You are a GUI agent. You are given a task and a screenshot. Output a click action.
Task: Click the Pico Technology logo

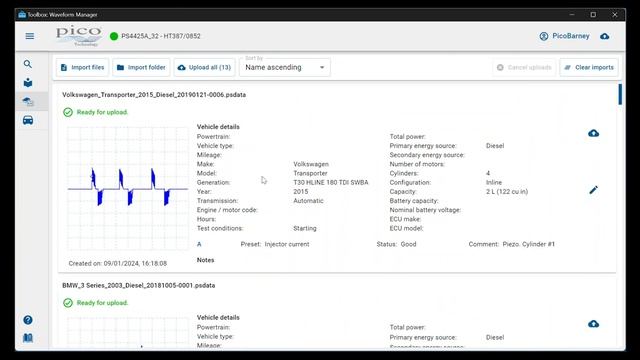[x=79, y=36]
